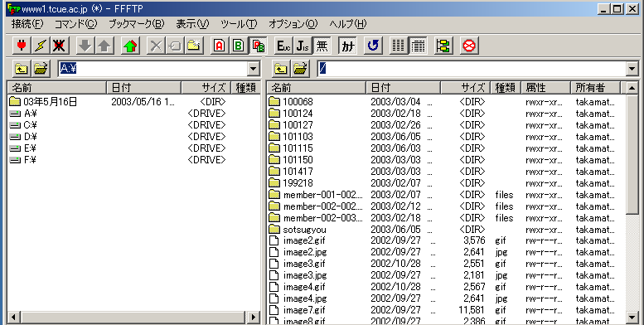Screen dimensions: 644x325
Task: Sort remote list by 日付 column
Action: coord(403,88)
